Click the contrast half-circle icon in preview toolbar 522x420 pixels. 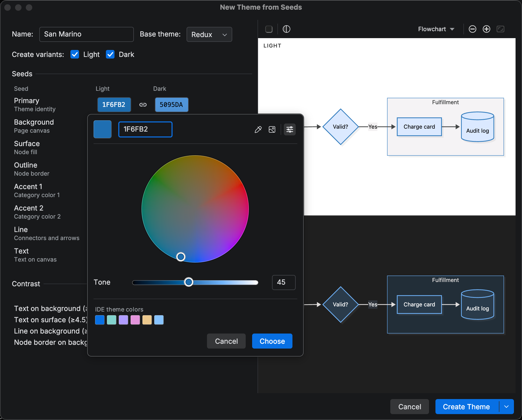pyautogui.click(x=287, y=29)
